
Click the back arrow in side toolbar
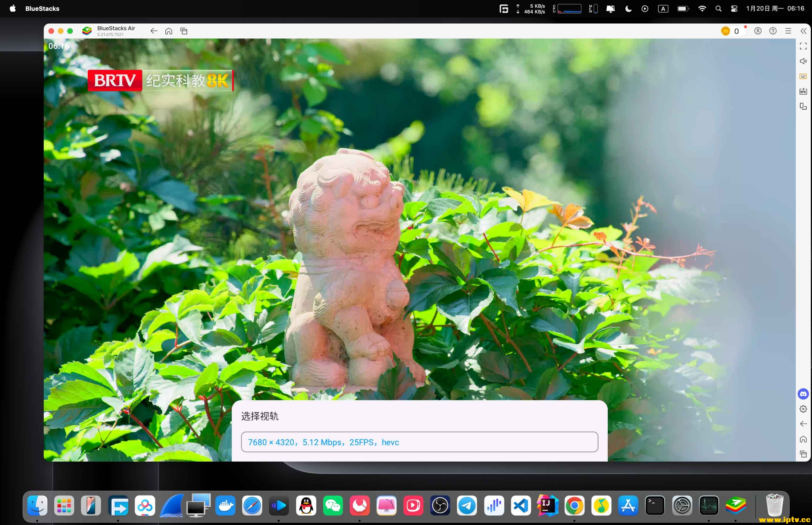pyautogui.click(x=803, y=424)
